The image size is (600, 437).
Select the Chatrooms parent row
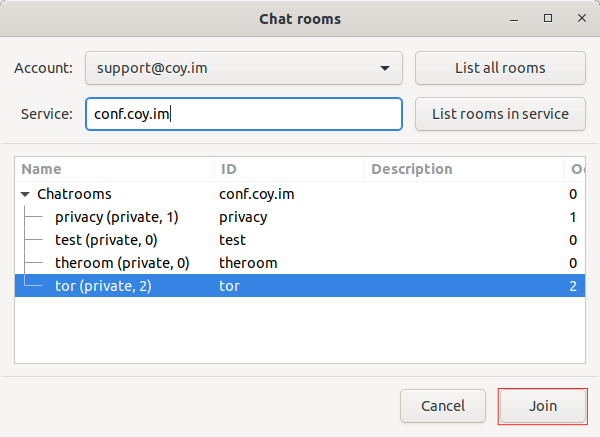click(x=74, y=194)
